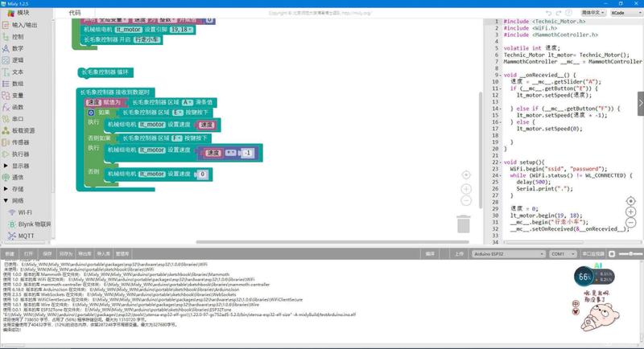Open the COM1 port dropdown
644x349 pixels.
563,254
